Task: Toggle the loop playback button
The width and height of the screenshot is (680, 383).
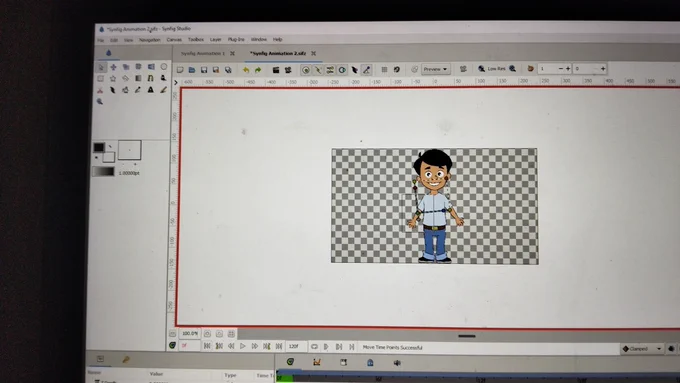Action: tap(314, 346)
